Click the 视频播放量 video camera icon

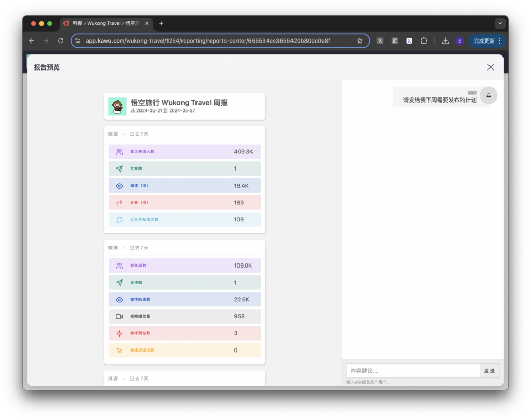click(119, 316)
